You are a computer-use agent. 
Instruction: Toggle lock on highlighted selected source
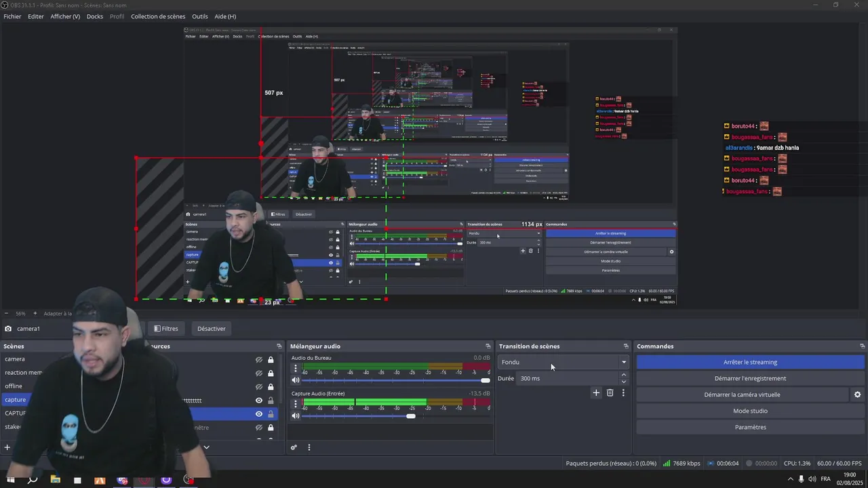coord(271,414)
